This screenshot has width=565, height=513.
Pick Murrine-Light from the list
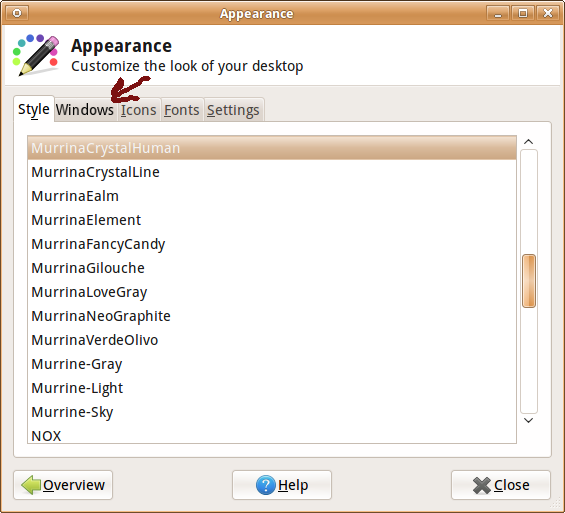click(x=272, y=388)
